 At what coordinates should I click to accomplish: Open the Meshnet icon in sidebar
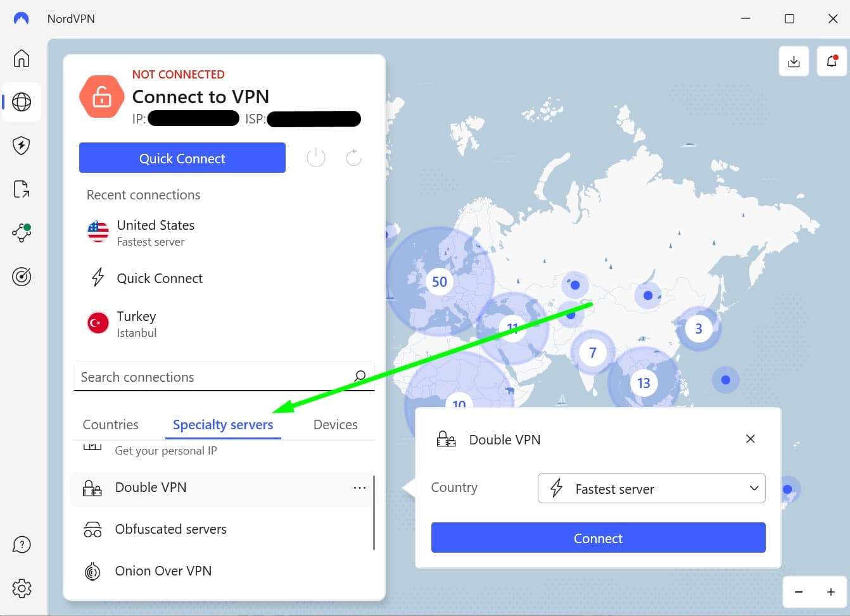(22, 233)
